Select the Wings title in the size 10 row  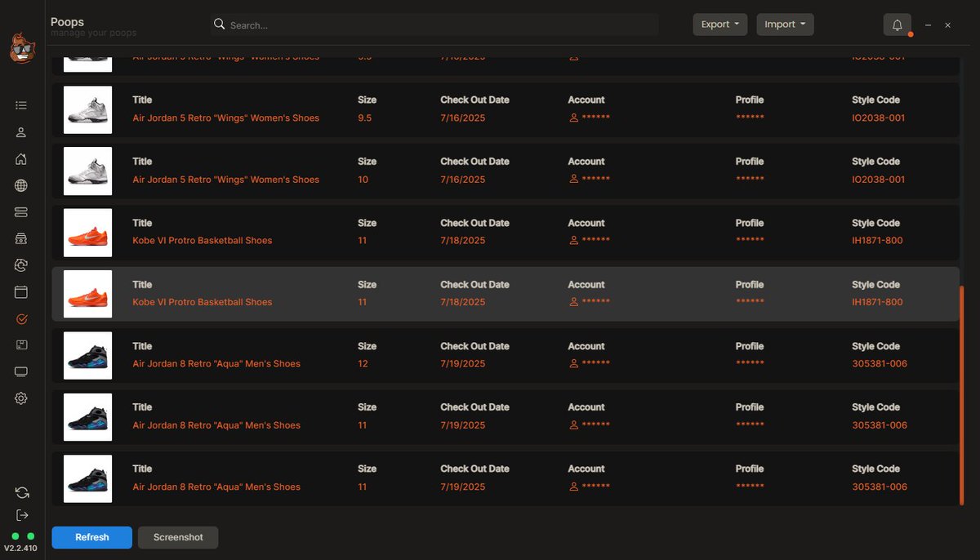pos(226,180)
